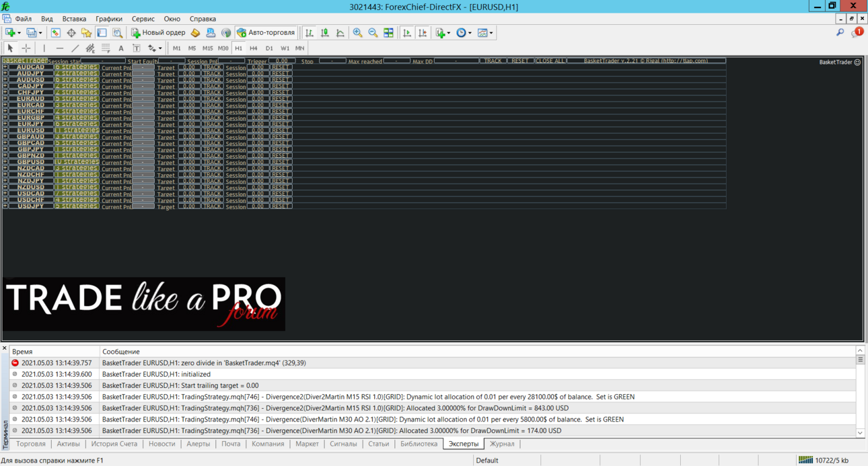This screenshot has width=868, height=466.
Task: Expand the CHFJPY row plus sign
Action: click(5, 93)
